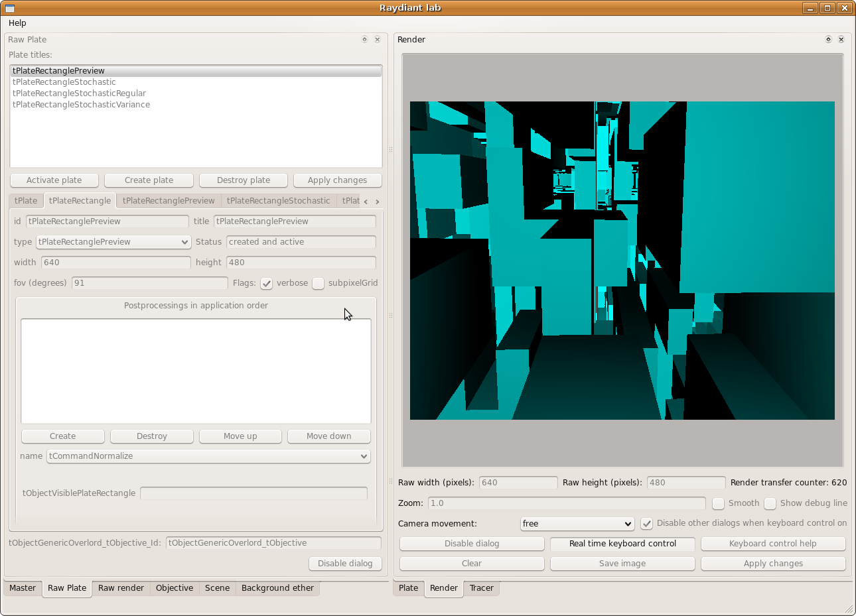Screen dimensions: 856x616
Task: Enable the subpixelGrid checkbox
Action: click(x=319, y=283)
